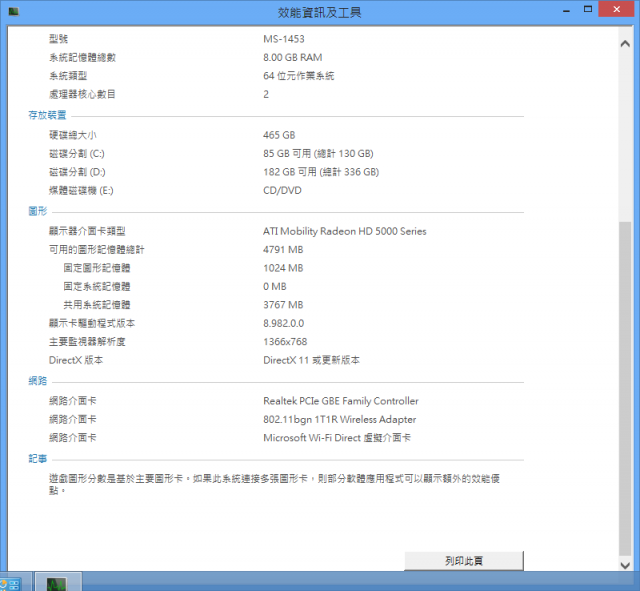
Task: Click the vertical scrollbar thumb
Action: (625, 389)
